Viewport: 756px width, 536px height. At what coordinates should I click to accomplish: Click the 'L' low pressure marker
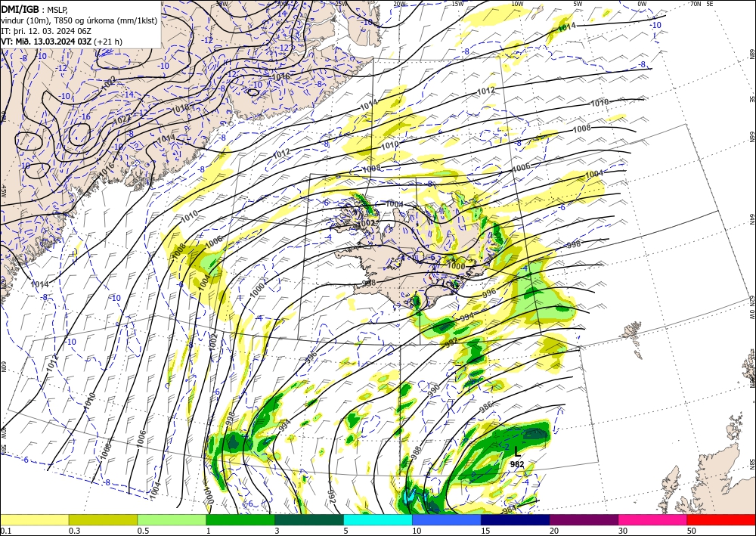[x=517, y=451]
